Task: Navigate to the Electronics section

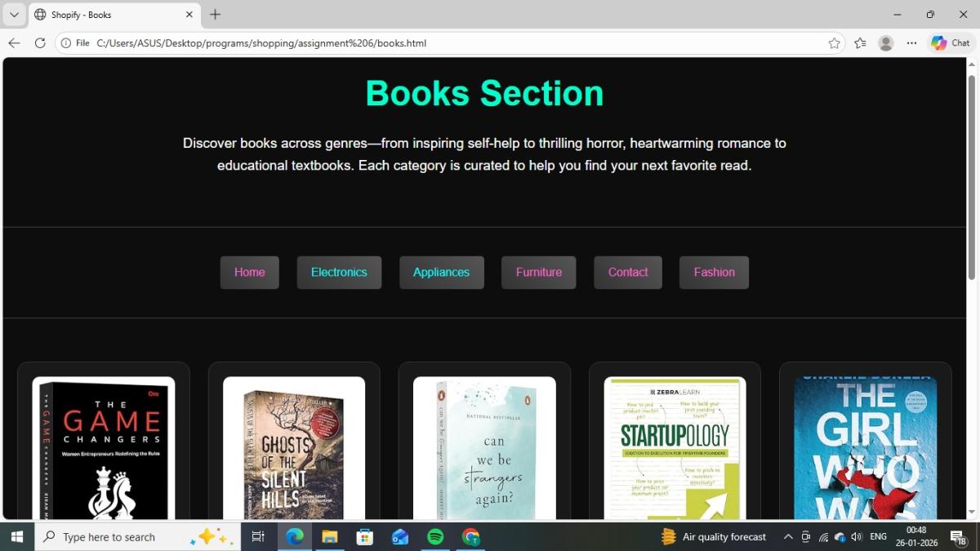Action: (339, 273)
